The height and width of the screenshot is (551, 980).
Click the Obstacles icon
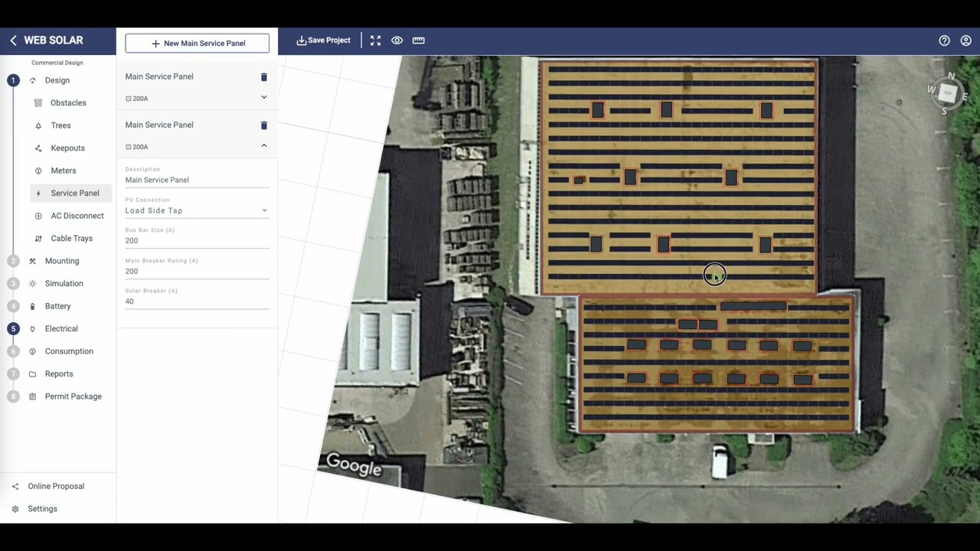click(x=38, y=103)
